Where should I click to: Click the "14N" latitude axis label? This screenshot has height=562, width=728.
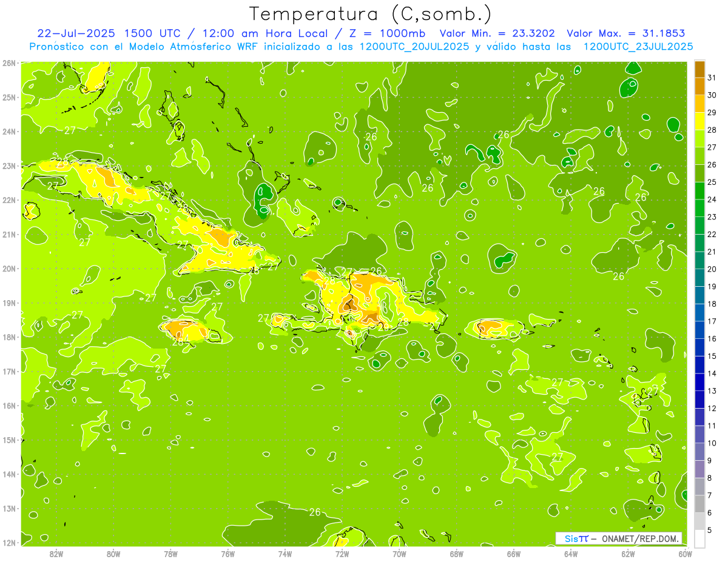pyautogui.click(x=9, y=474)
